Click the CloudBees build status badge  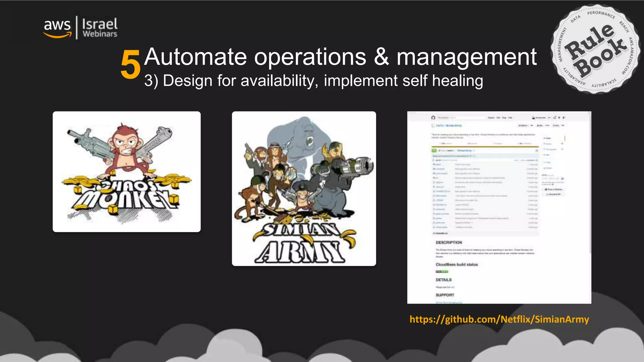pyautogui.click(x=442, y=271)
